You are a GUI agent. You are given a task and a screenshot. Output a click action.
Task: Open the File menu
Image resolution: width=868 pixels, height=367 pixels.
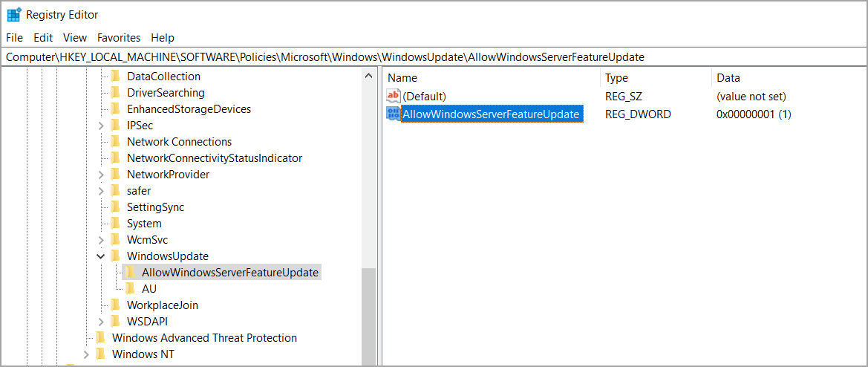point(14,38)
